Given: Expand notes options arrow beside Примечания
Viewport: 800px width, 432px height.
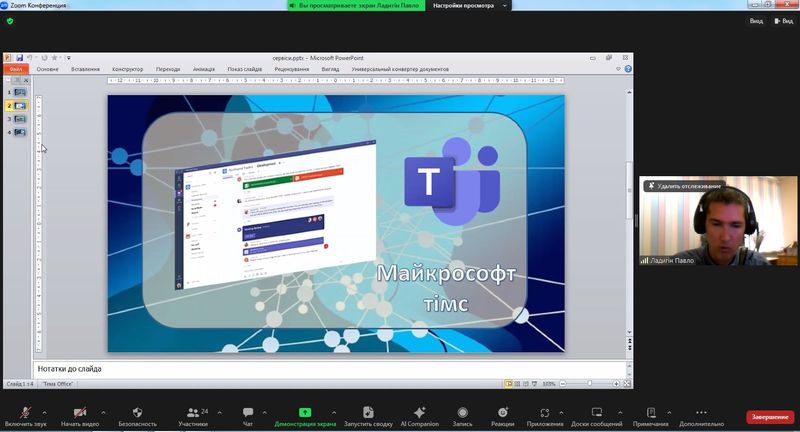Looking at the screenshot, I should pyautogui.click(x=669, y=412).
